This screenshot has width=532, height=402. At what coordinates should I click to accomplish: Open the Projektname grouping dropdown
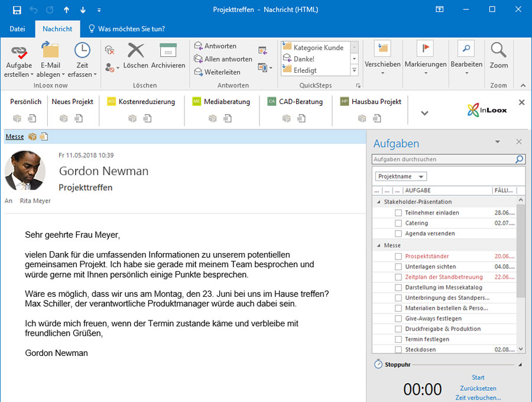coord(401,177)
